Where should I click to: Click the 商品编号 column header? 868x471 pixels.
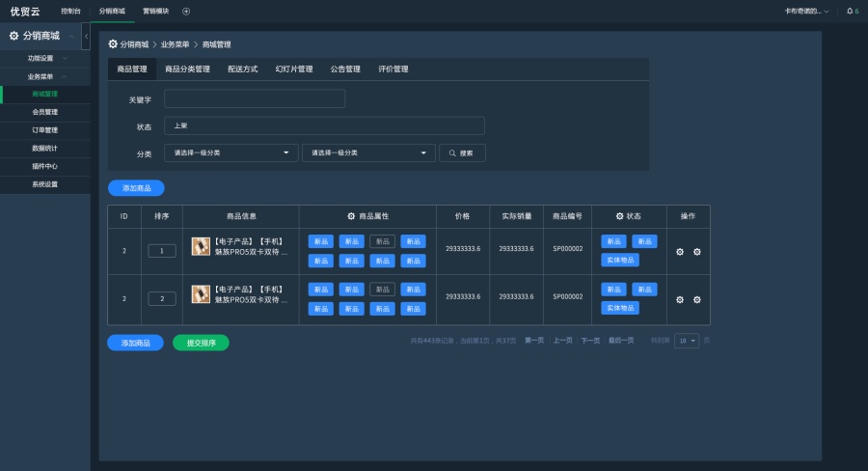click(567, 216)
